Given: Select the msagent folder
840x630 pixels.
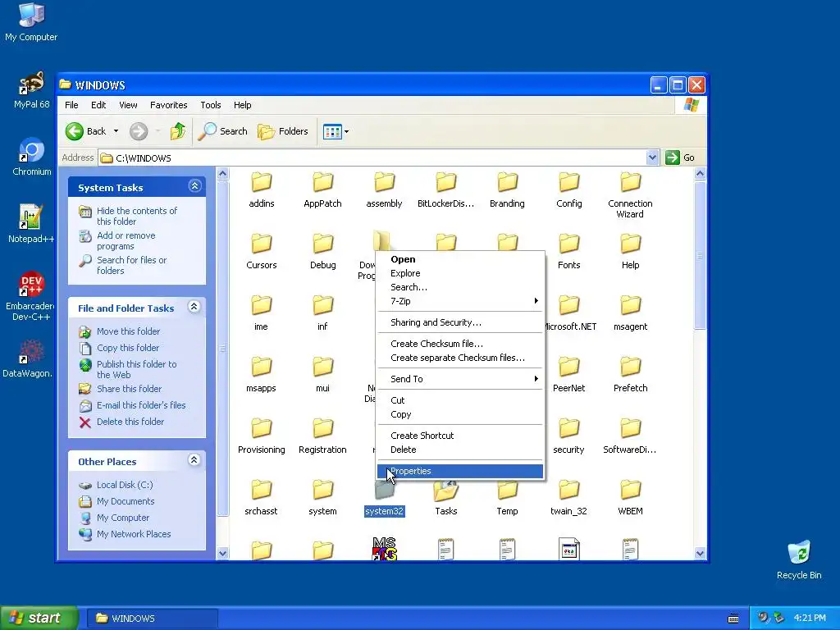Looking at the screenshot, I should click(x=631, y=313).
